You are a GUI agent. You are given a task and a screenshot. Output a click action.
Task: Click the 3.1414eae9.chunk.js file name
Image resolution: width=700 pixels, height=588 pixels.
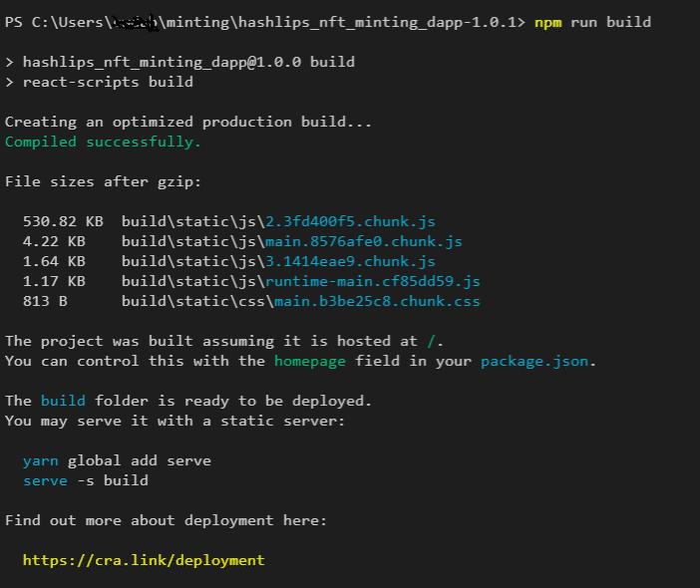(350, 261)
